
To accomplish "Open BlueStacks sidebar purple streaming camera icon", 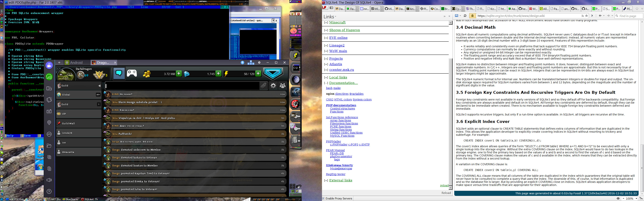I will click(49, 65).
